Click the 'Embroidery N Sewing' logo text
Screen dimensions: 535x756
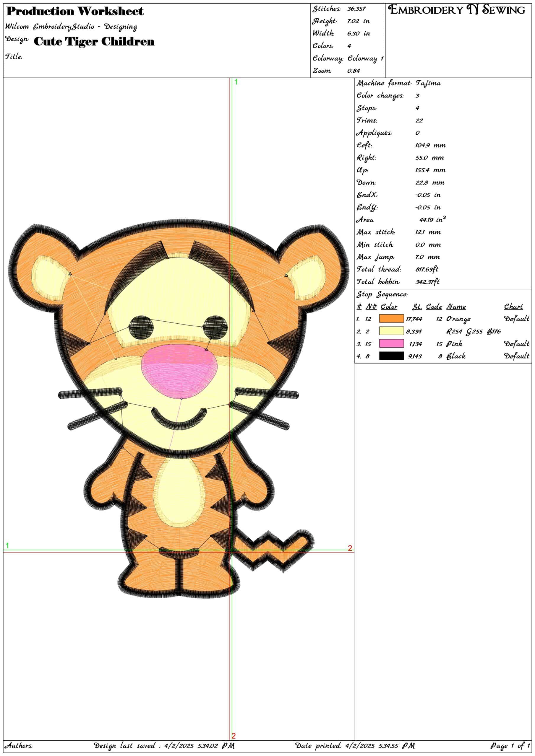(457, 10)
